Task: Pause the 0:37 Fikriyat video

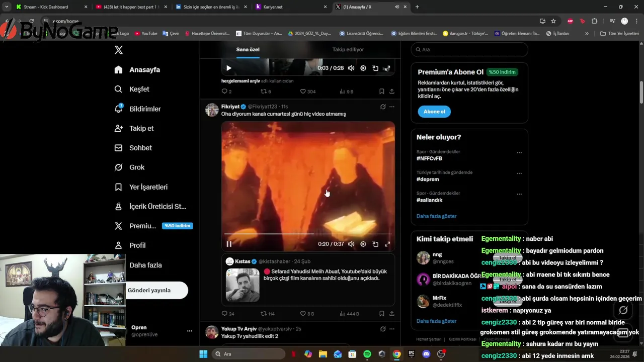Action: click(x=229, y=244)
